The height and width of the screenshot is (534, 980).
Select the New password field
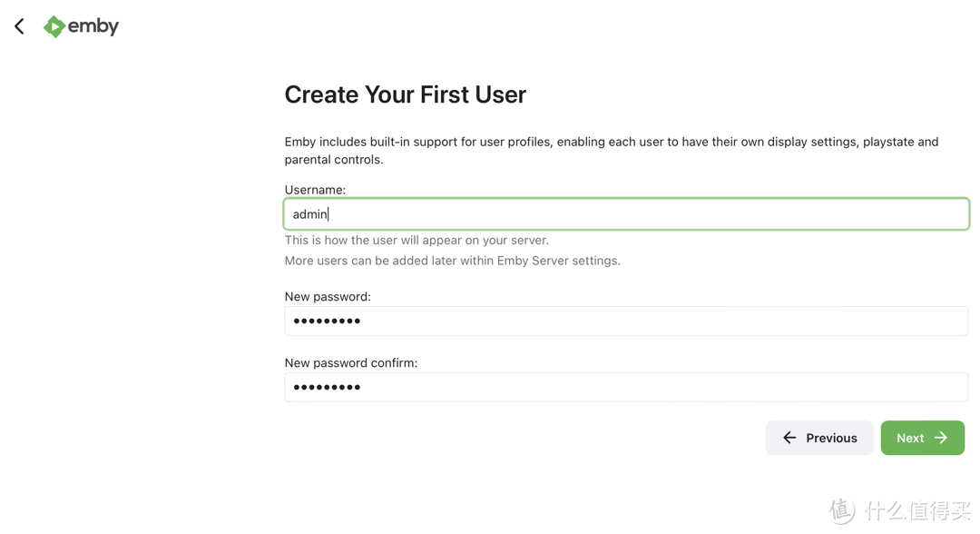coord(626,321)
